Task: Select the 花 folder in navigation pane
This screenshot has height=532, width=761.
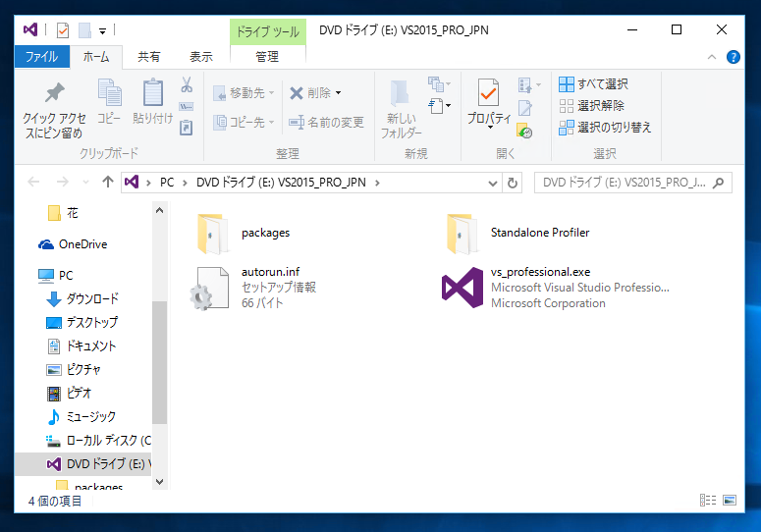Action: 63,212
